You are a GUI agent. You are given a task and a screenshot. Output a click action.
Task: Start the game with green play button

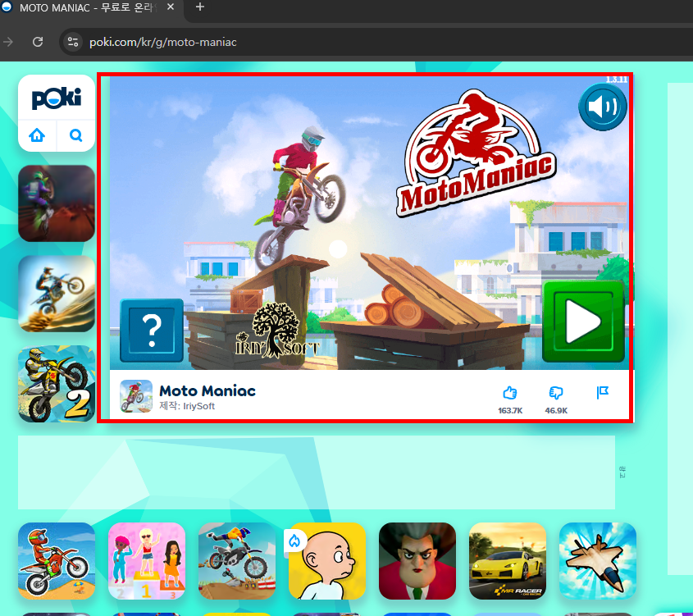(x=583, y=322)
